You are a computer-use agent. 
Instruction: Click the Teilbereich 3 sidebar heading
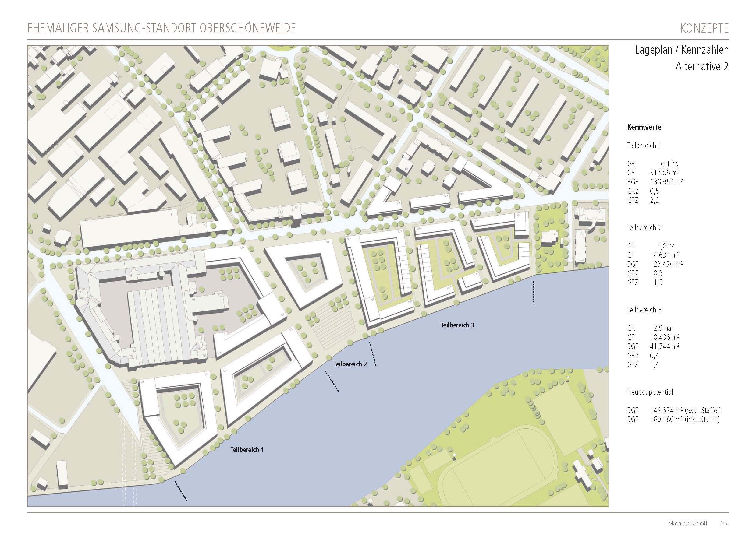point(644,310)
